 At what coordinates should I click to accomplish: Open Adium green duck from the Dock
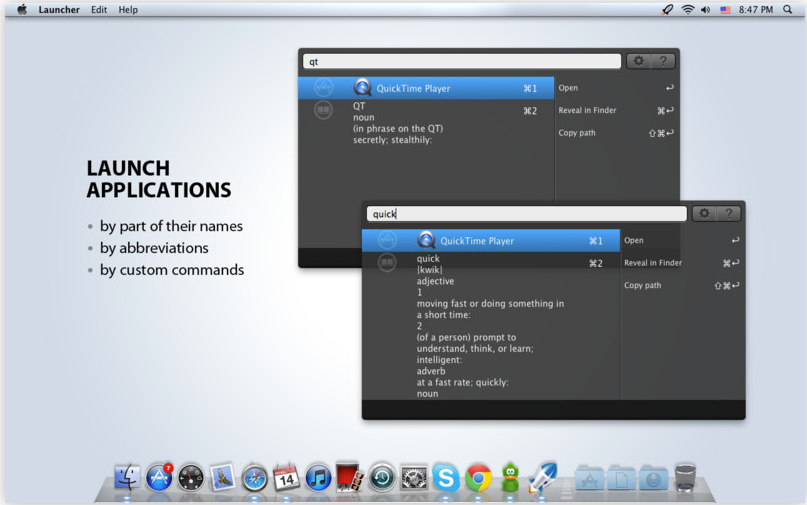[x=510, y=477]
